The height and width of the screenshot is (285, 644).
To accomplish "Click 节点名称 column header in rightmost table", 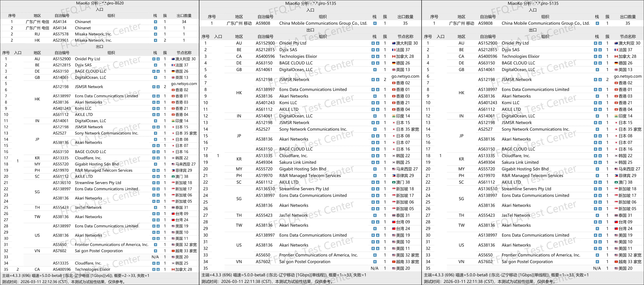I will point(628,37).
